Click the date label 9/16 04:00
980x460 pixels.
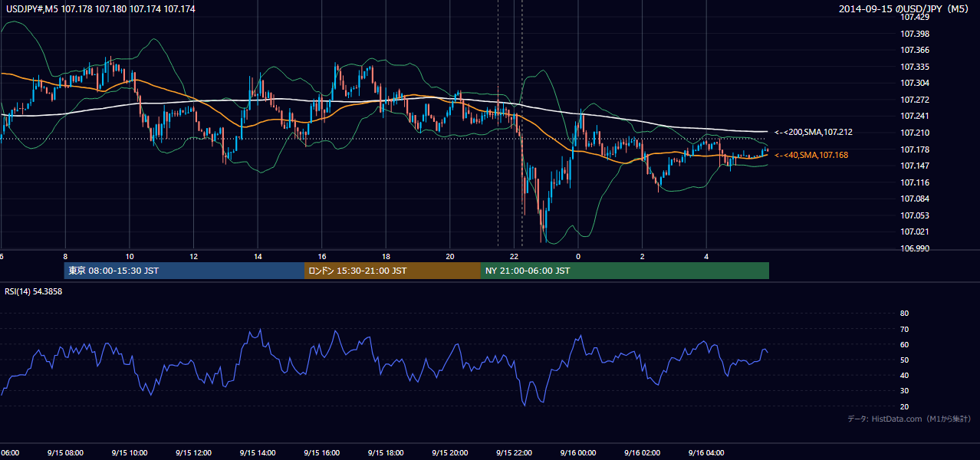click(707, 452)
